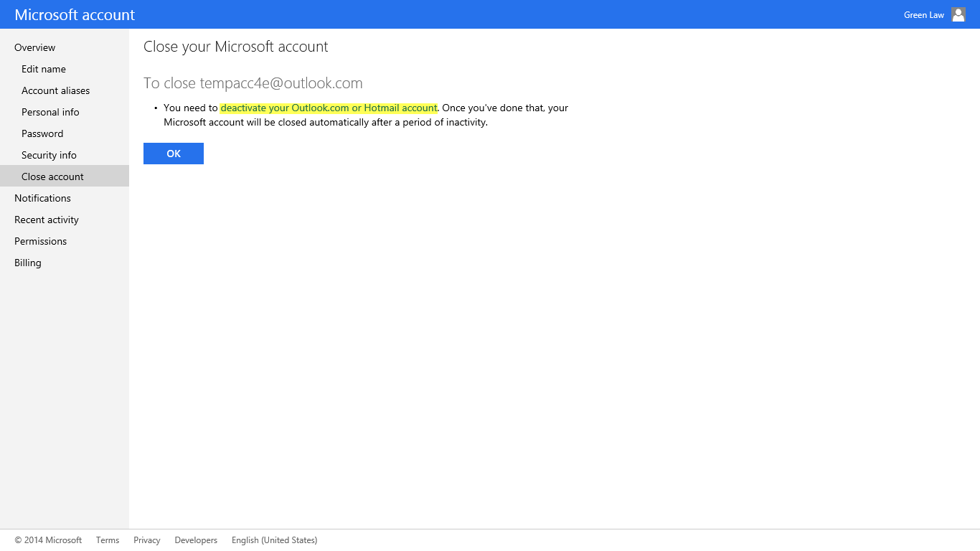Screen dimensions: 980x551
Task: Change language via English (United States)
Action: [x=274, y=540]
